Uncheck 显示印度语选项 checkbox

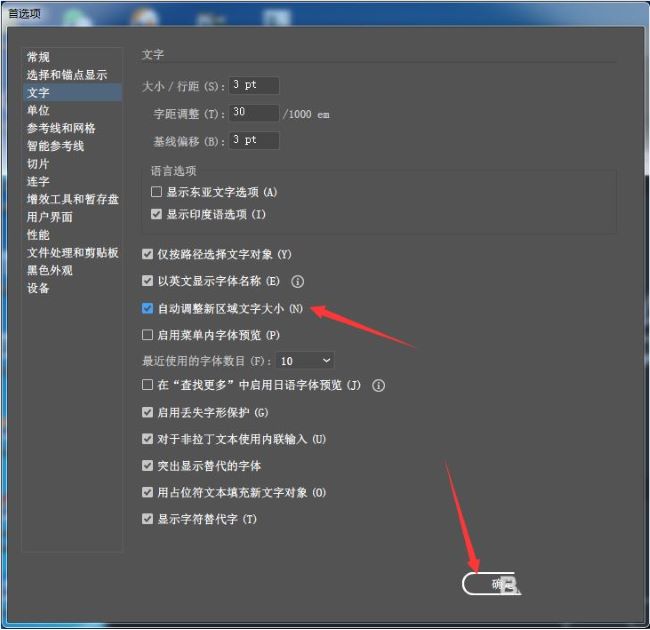[x=156, y=214]
